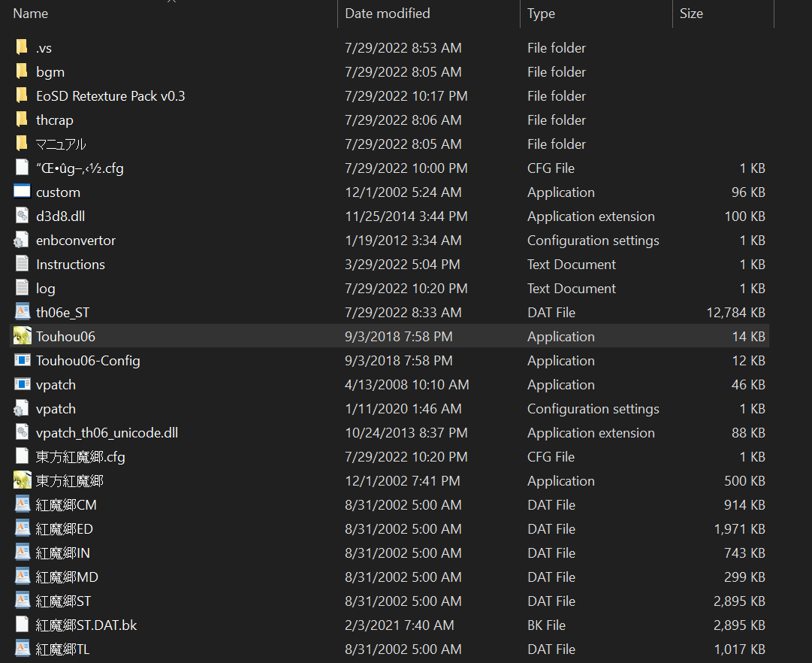Click the 東方紅魔郷.cfg file icon
Viewport: 812px width, 663px height.
pyautogui.click(x=22, y=457)
